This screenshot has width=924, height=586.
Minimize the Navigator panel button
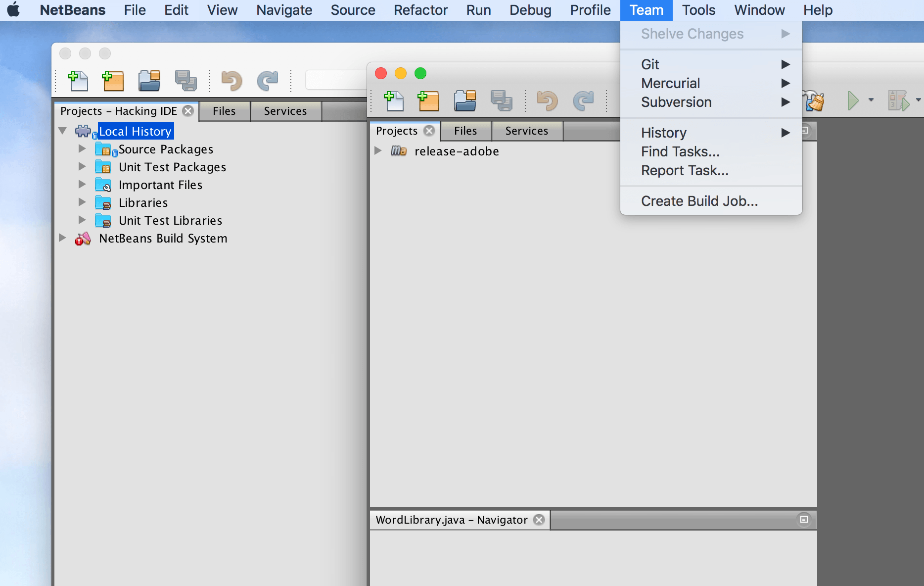[804, 520]
